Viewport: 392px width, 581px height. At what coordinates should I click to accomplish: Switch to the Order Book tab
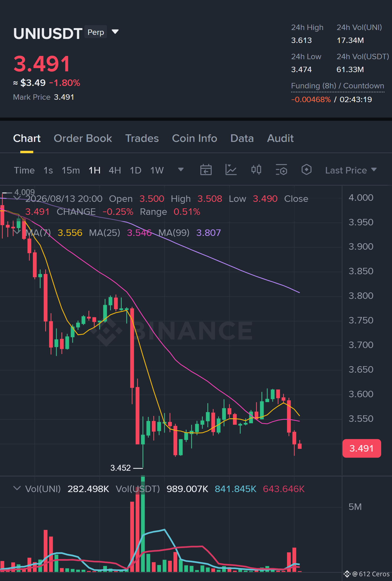[83, 138]
